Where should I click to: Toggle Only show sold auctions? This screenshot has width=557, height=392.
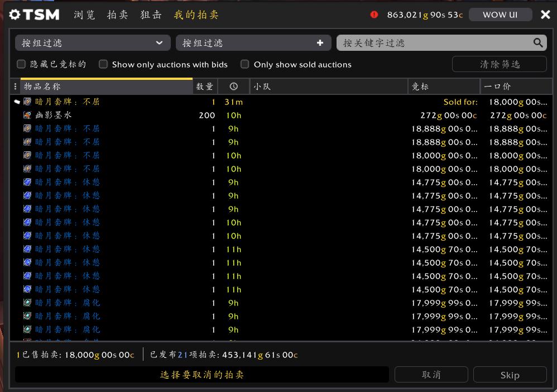244,64
